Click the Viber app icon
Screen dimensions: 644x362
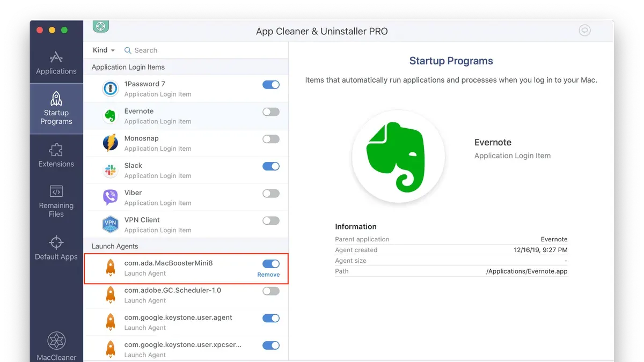tap(111, 197)
